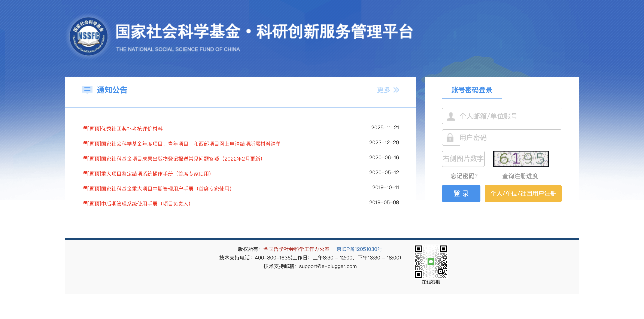Image resolution: width=644 pixels, height=319 pixels.
Task: Click the date 2020-05-12
Action: [384, 173]
